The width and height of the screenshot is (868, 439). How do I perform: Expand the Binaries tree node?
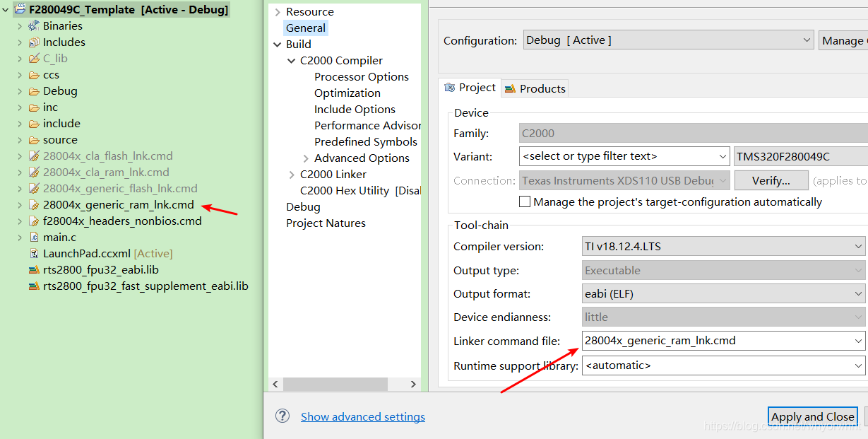coord(20,25)
